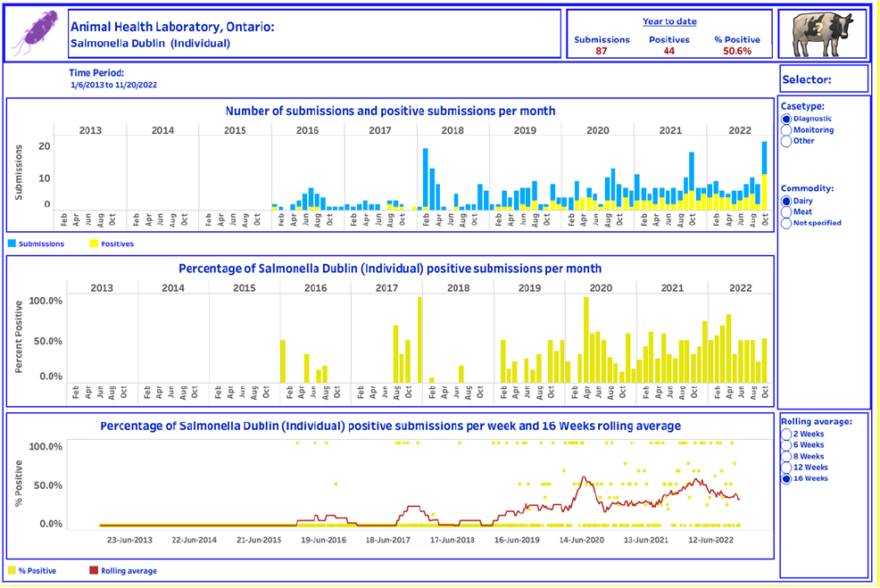Click the Year to date link
The image size is (880, 588).
pyautogui.click(x=669, y=21)
